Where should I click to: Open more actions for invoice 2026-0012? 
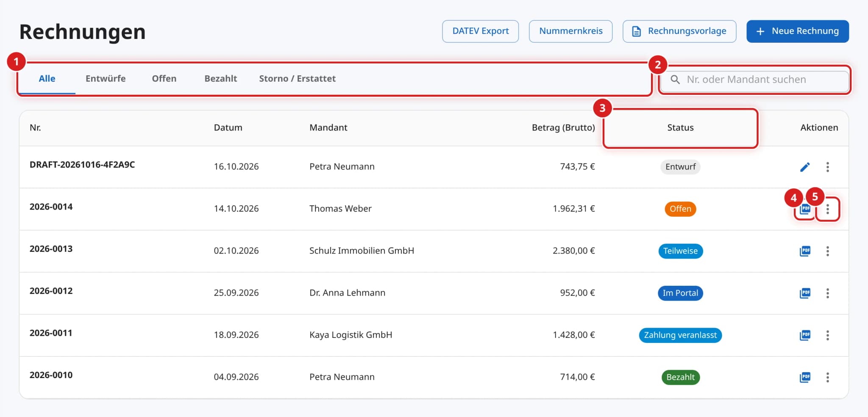(x=827, y=293)
